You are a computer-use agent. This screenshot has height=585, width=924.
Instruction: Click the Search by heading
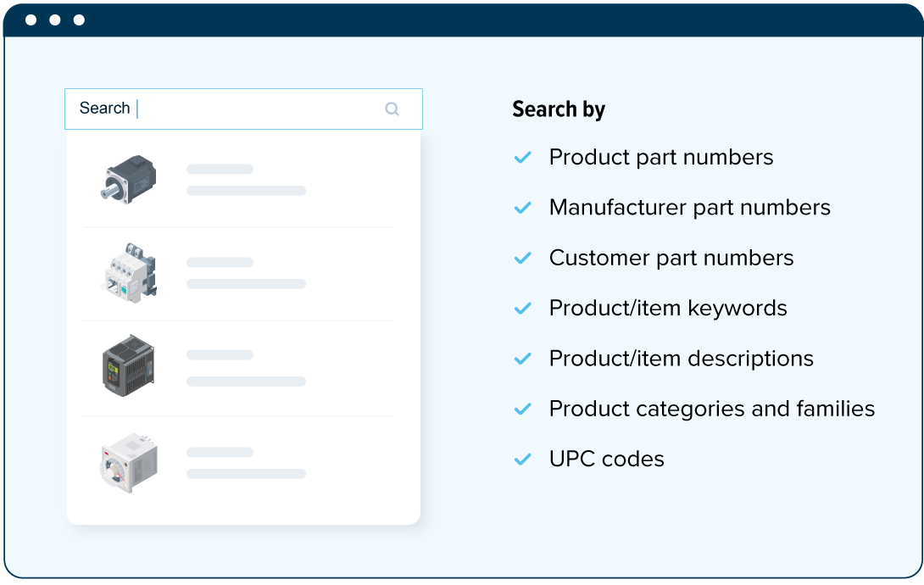[x=559, y=109]
